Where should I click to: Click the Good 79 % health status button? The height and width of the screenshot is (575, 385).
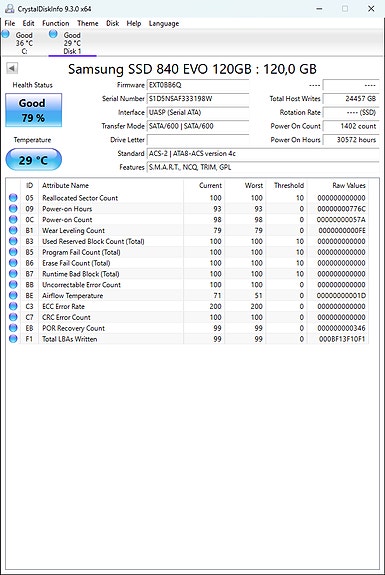(x=33, y=110)
